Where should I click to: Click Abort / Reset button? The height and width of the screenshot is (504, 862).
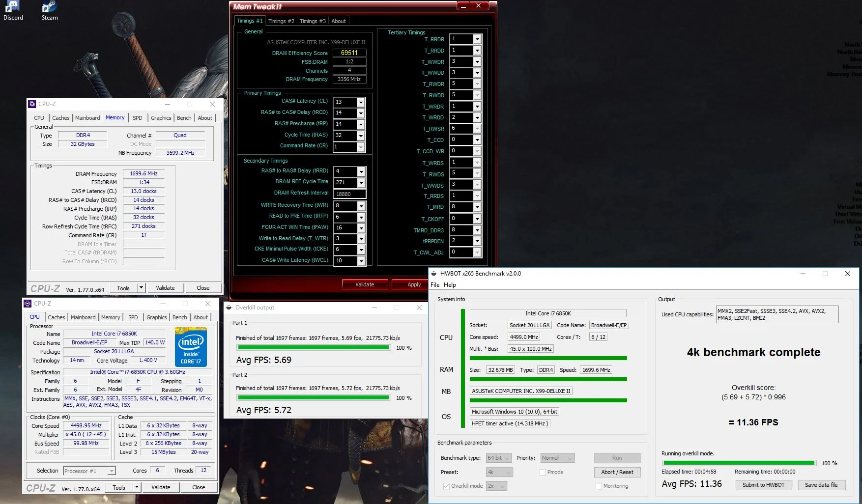pos(617,472)
